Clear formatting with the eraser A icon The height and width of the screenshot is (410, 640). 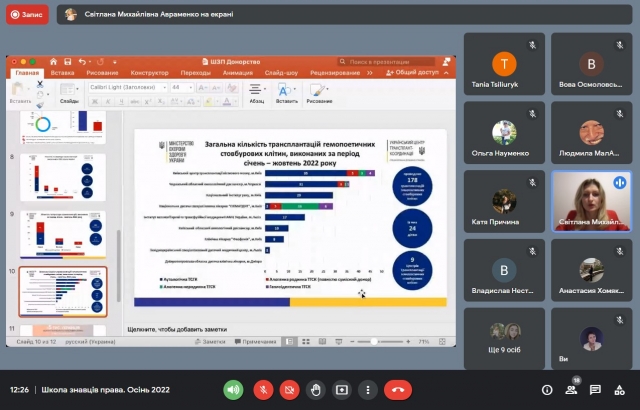point(232,87)
